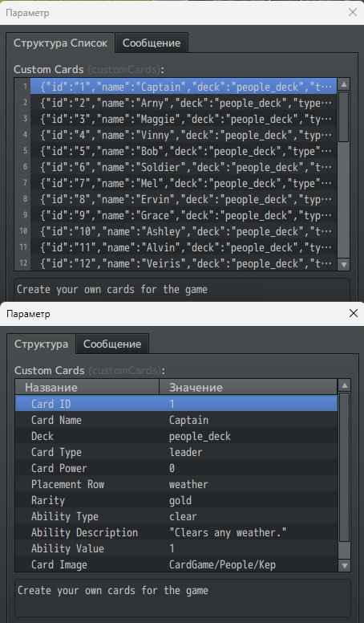
Task: Click the "Clears any weather." value
Action: click(x=228, y=532)
